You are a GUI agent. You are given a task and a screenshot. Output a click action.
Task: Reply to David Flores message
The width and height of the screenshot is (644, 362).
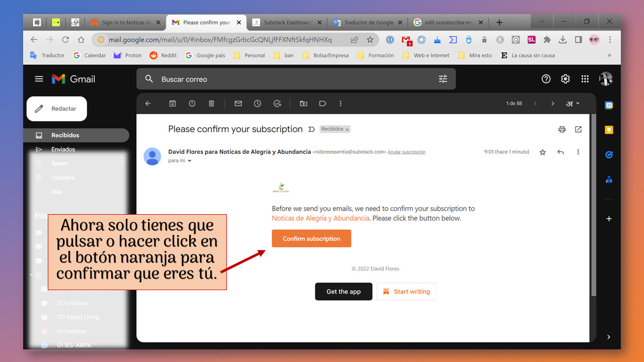560,152
